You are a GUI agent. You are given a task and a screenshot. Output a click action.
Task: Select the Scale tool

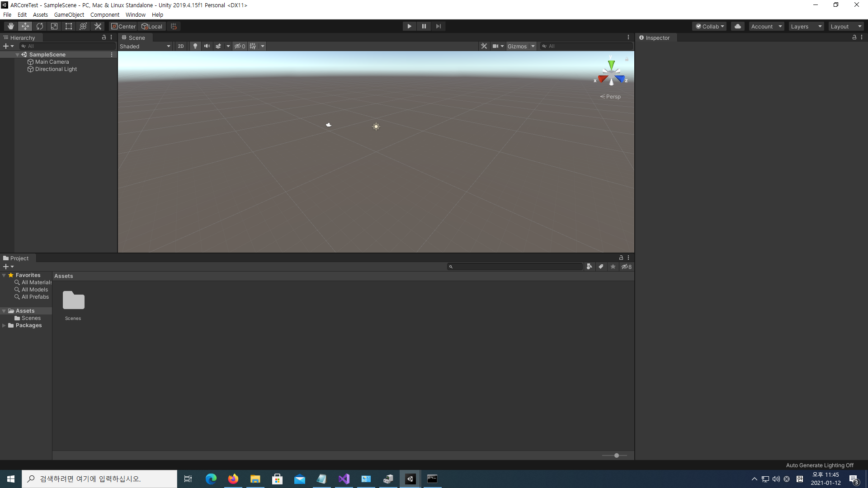coord(54,26)
